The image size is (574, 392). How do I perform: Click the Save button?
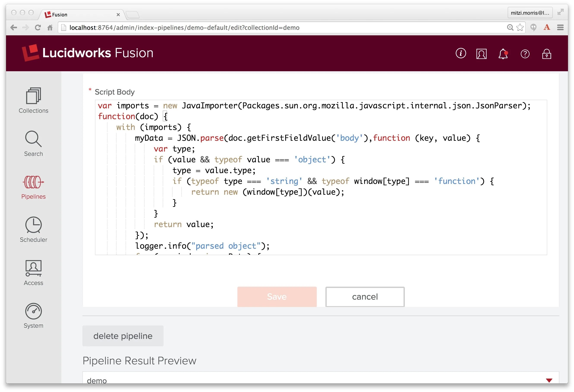[277, 296]
